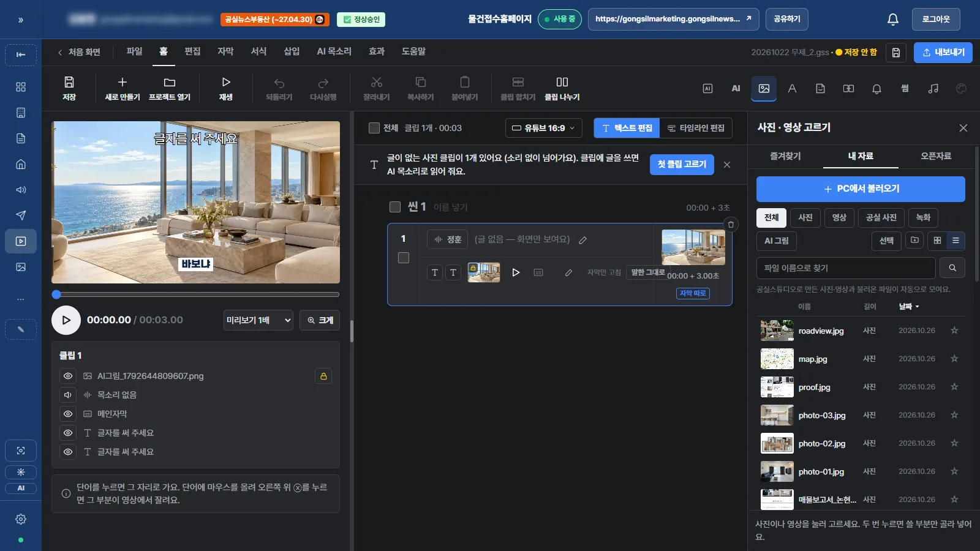Switch the file list to grid view
Viewport: 980px width, 551px height.
click(x=937, y=241)
